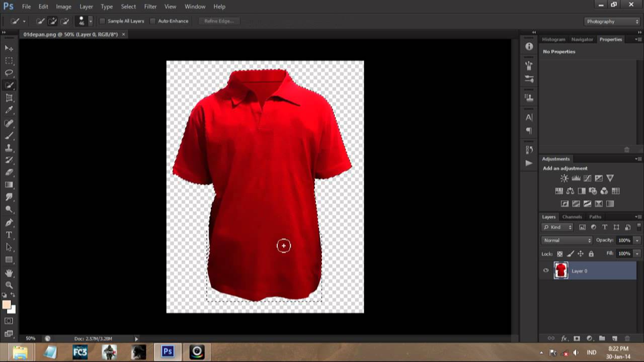The image size is (644, 362).
Task: Click the Refine Edge button
Action: pyautogui.click(x=219, y=21)
